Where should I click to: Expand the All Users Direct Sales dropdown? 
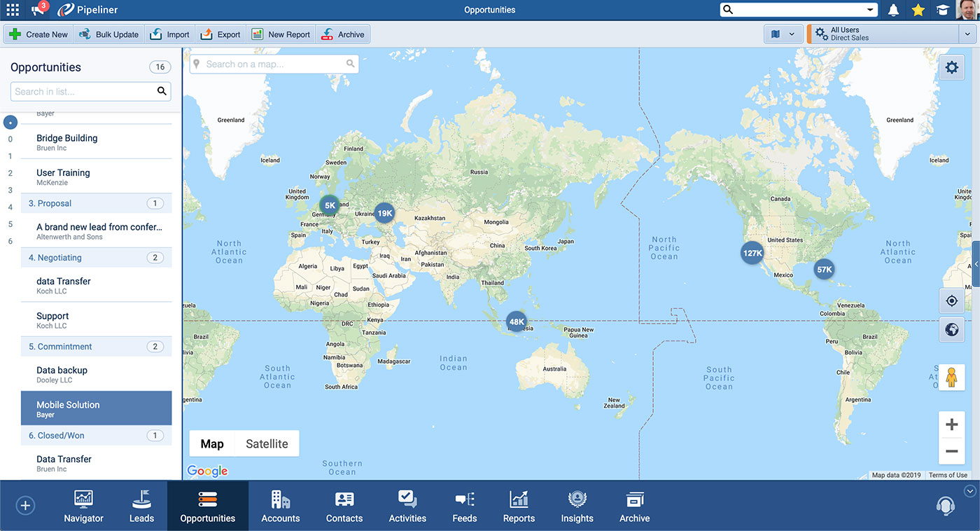967,34
